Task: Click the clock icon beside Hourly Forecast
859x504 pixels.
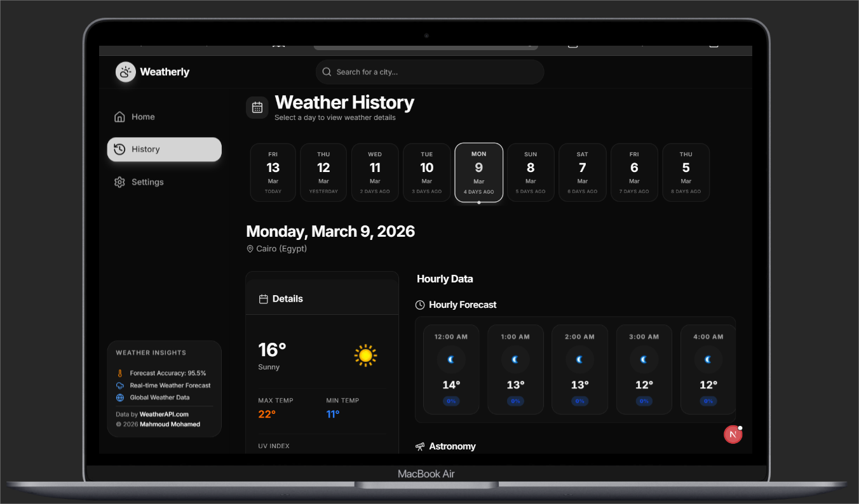Action: (x=420, y=305)
